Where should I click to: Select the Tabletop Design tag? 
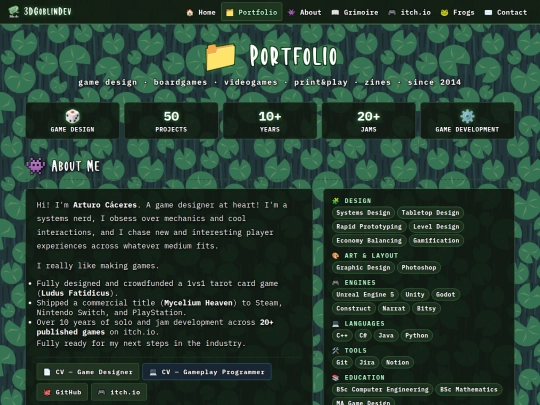pos(430,213)
